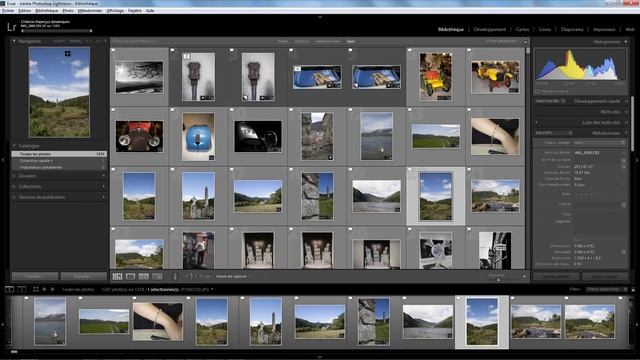
Task: Click the filter lock icon in filter bar
Action: 526,42
